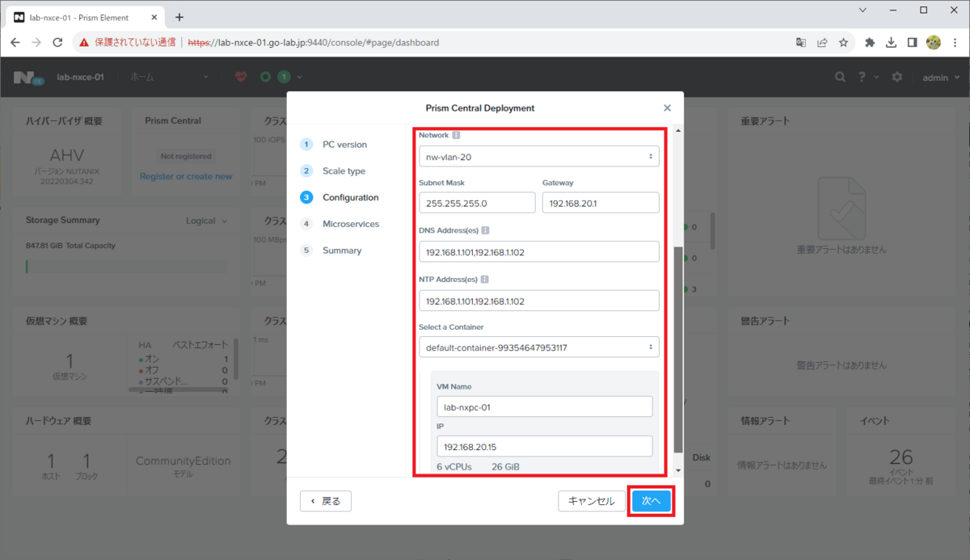Click the dialog scrollbar down arrow
Screen dimensions: 970x560
(x=677, y=470)
